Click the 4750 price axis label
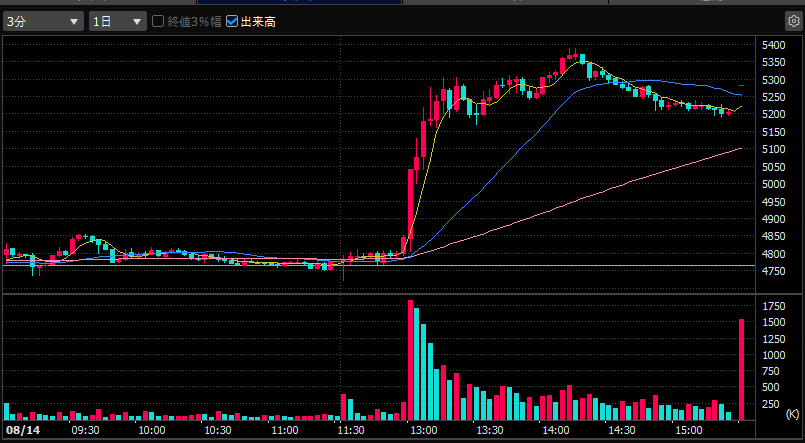The width and height of the screenshot is (805, 443). point(773,271)
